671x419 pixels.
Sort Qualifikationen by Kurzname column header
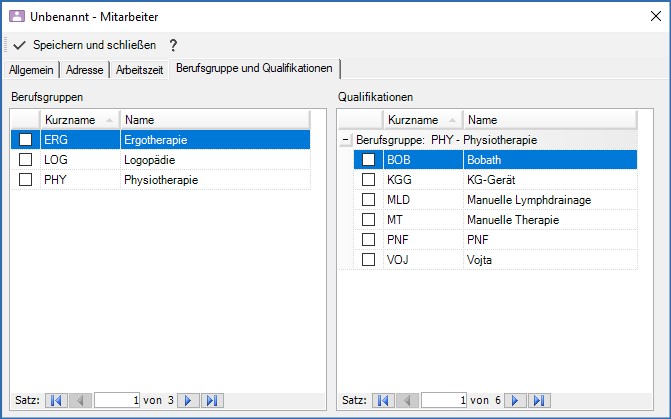click(x=423, y=120)
